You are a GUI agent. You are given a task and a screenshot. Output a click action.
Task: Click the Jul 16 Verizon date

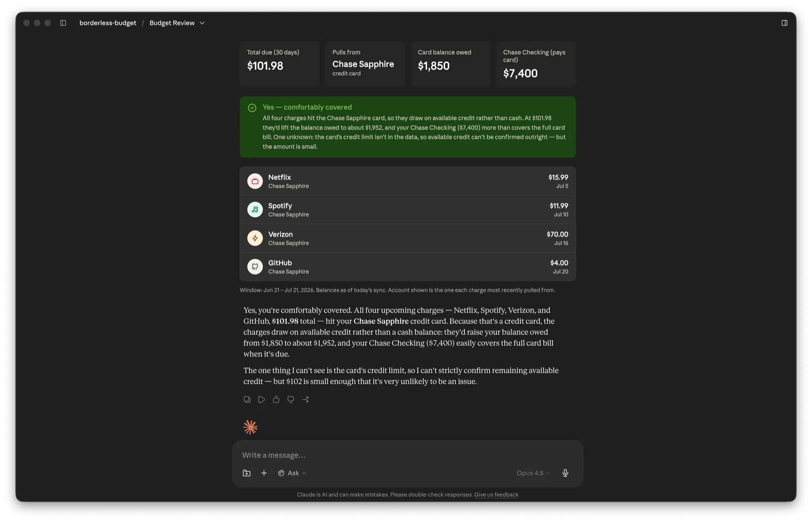pyautogui.click(x=561, y=243)
